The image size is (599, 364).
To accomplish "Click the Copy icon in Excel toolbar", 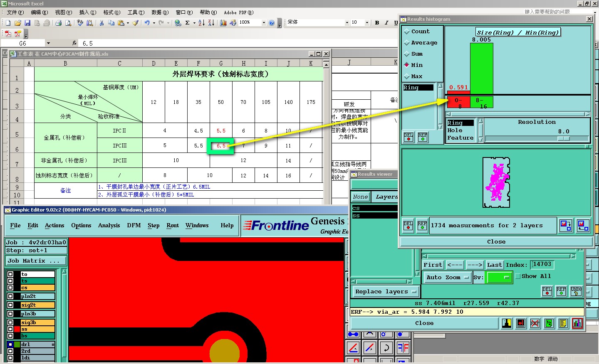I will [111, 23].
